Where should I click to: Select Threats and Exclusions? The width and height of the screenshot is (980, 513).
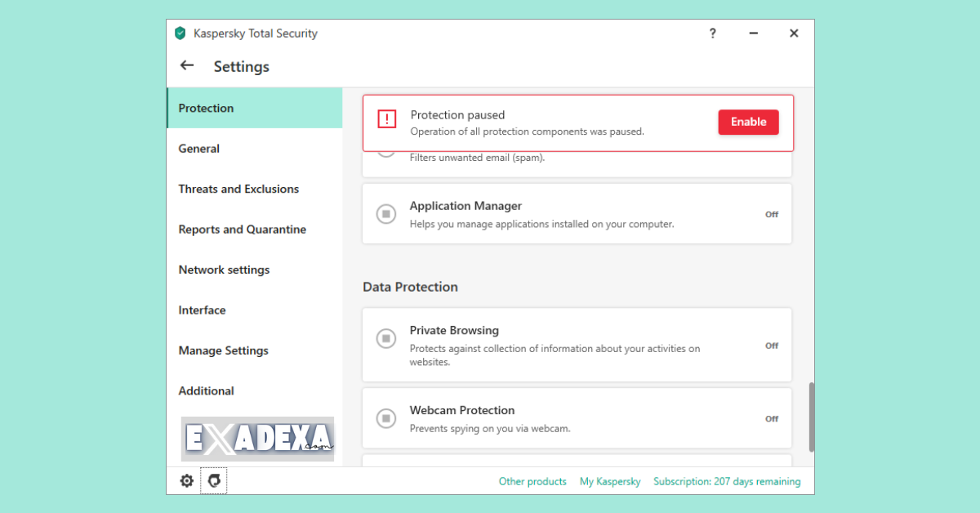(238, 189)
